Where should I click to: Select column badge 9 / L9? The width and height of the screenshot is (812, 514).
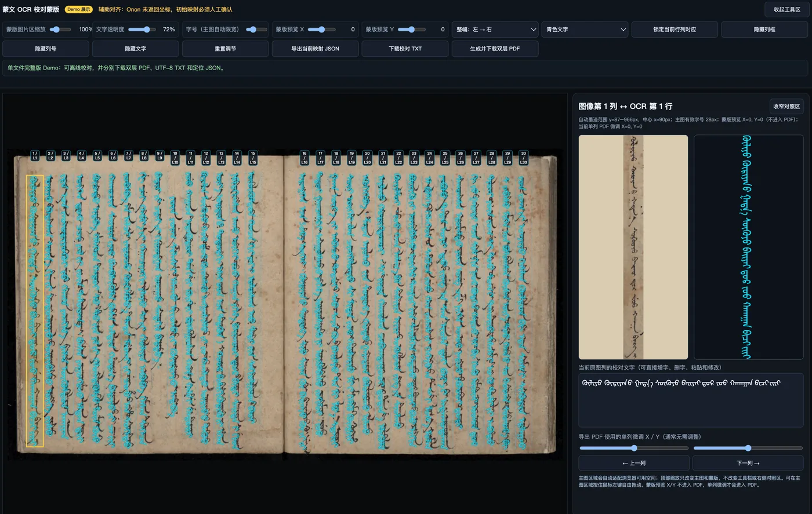(159, 156)
